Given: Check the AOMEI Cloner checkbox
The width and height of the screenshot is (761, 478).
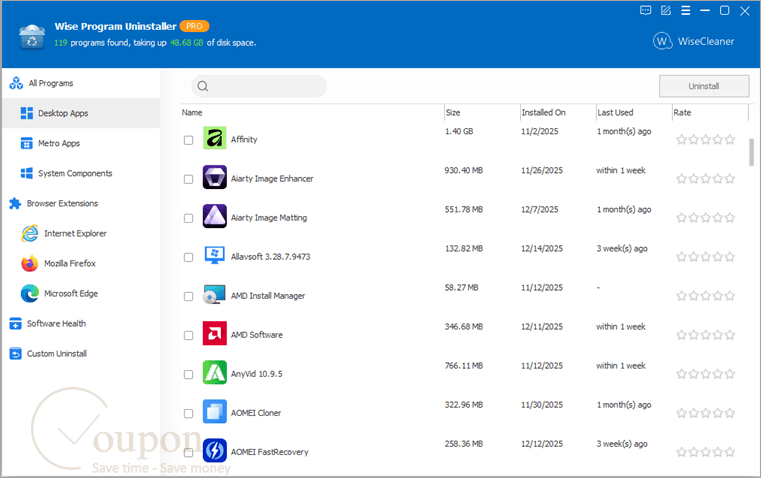Looking at the screenshot, I should (188, 413).
